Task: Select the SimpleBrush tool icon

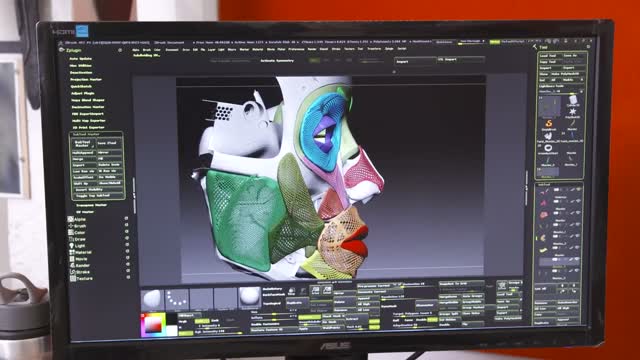Action: tap(549, 123)
